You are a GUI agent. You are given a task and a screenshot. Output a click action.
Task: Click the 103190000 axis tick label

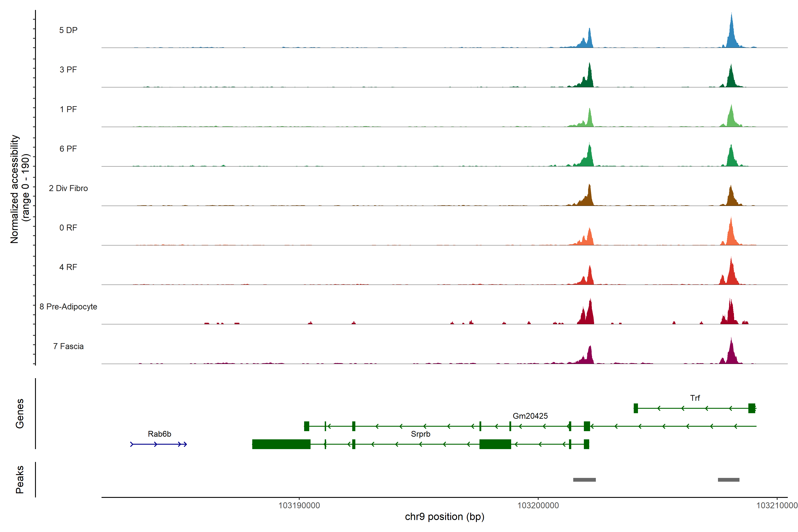tap(299, 506)
